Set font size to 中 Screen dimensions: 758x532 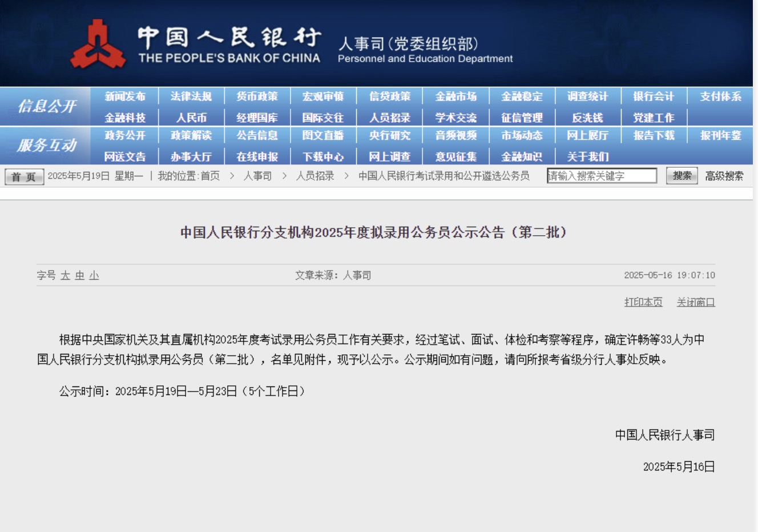(80, 275)
